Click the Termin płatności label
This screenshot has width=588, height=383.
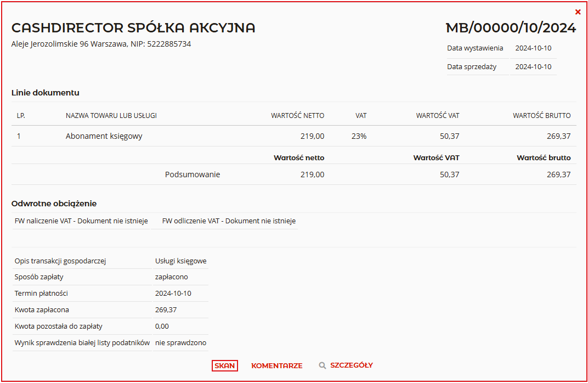pyautogui.click(x=41, y=294)
